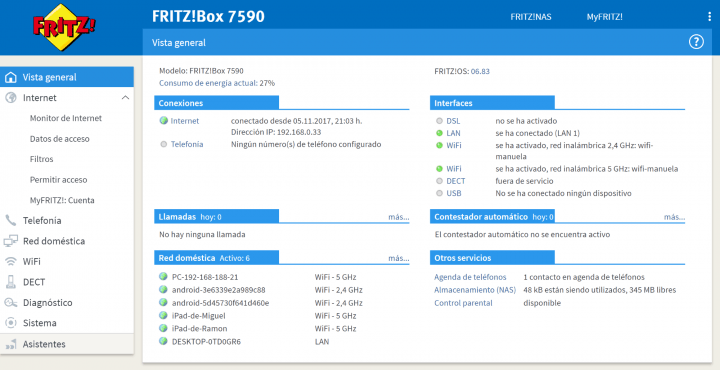Click device name iPad-de-Miguel

(x=198, y=316)
